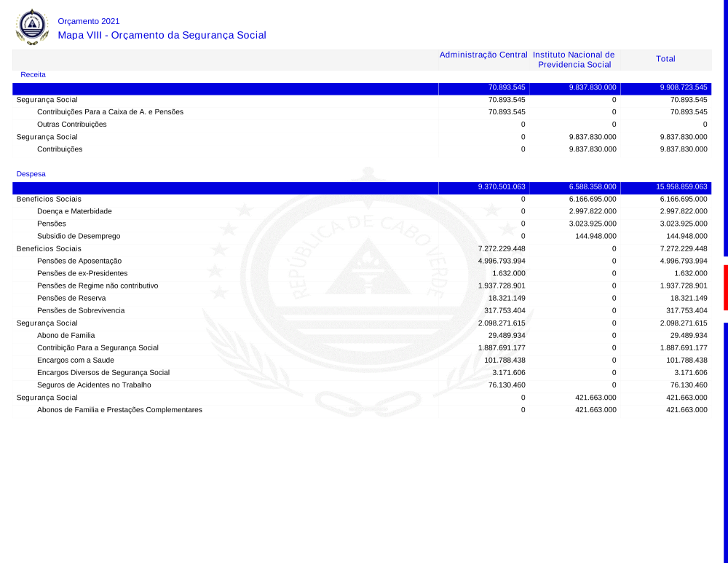Image resolution: width=728 pixels, height=563 pixels.
Task: Click the 'Instituto Nacional de Previdencia Social' column header
Action: [574, 60]
